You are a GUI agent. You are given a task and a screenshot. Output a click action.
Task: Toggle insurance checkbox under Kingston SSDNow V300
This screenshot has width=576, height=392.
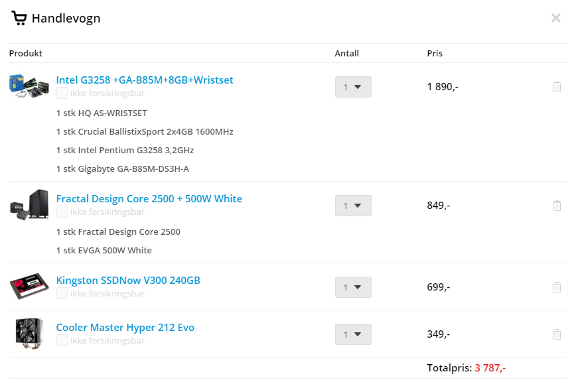[x=62, y=293]
